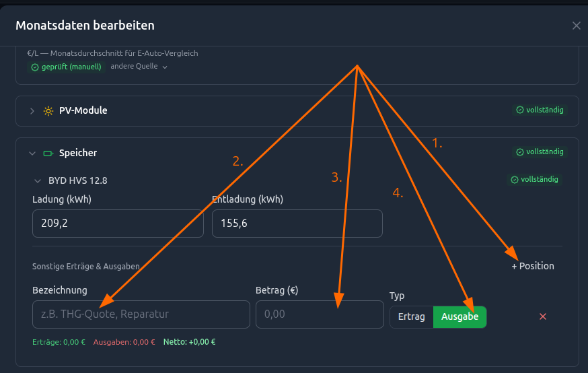Click the green battery icon beside Speicher
The width and height of the screenshot is (588, 373).
48,154
